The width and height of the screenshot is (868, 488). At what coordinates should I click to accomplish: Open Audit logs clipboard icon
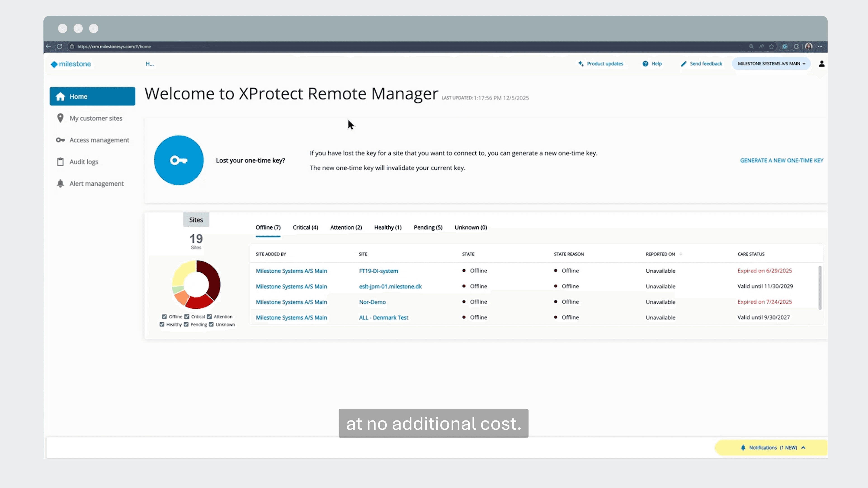60,162
